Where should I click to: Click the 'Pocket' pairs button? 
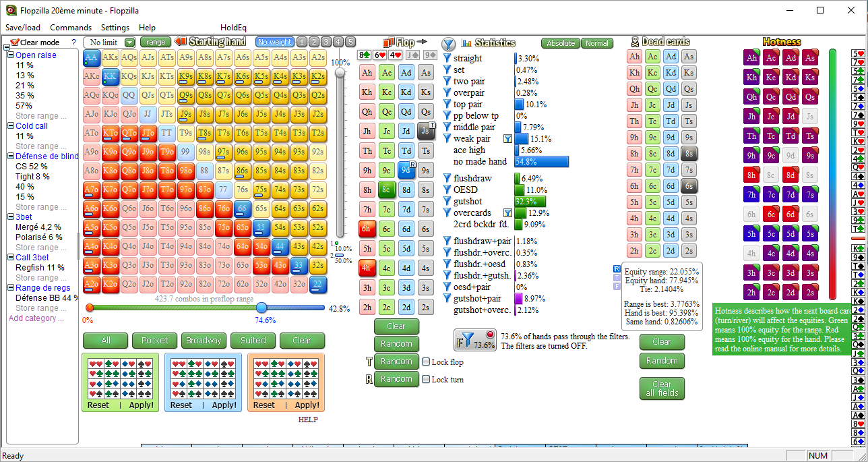pos(155,341)
